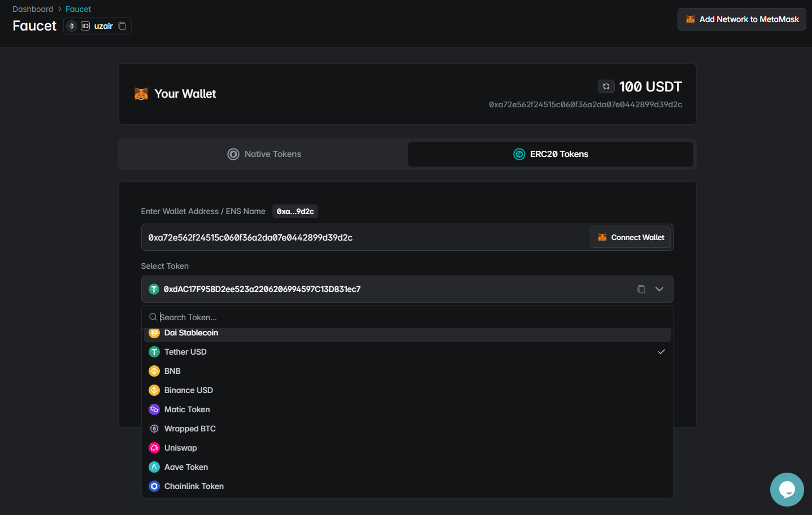Switch to the ERC20 Tokens tab
This screenshot has height=515, width=812.
pyautogui.click(x=550, y=154)
